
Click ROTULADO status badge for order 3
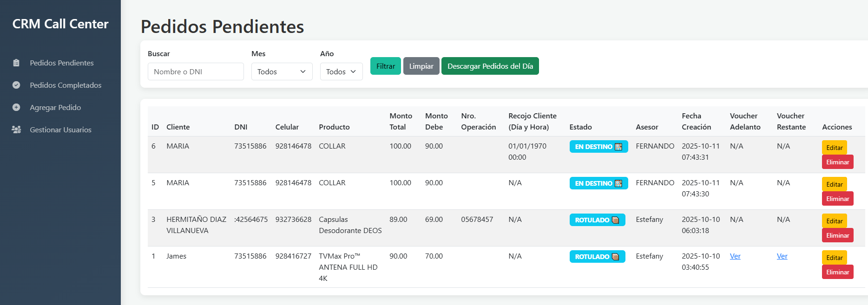597,220
